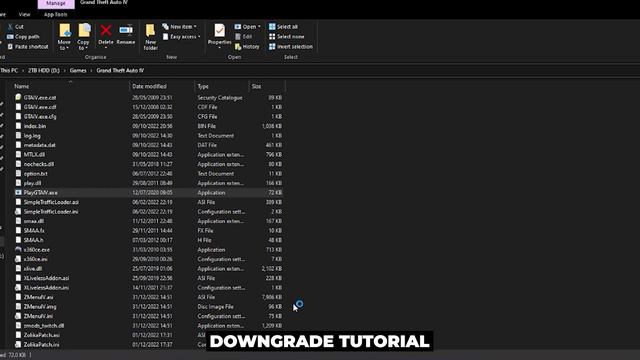The image size is (640, 360).
Task: Go to 2TB HDD (D:) in breadcrumb
Action: (44, 71)
